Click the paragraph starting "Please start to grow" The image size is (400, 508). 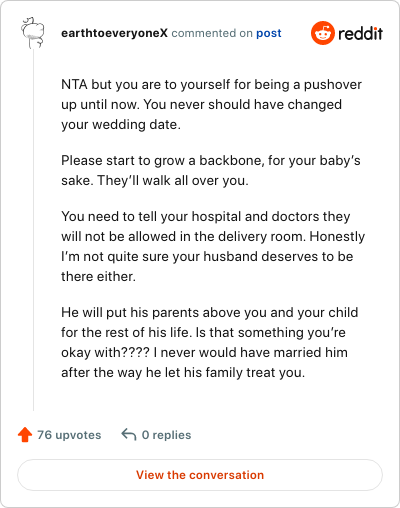(211, 170)
